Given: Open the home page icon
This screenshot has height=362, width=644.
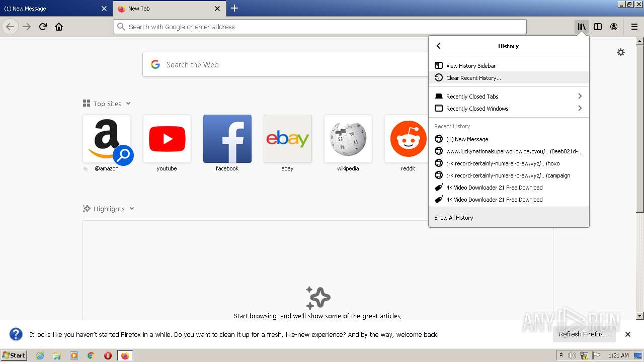Looking at the screenshot, I should coord(59,27).
